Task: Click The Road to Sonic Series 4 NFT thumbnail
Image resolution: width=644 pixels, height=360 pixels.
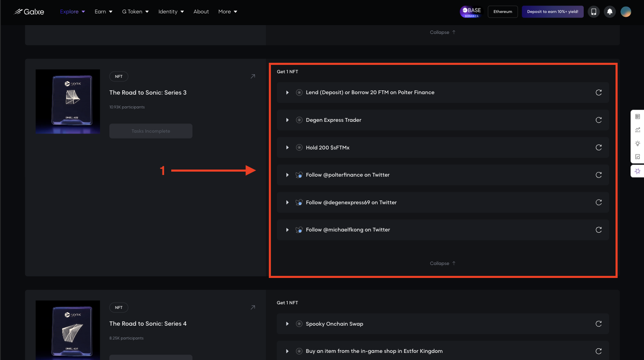Action: coord(67,330)
